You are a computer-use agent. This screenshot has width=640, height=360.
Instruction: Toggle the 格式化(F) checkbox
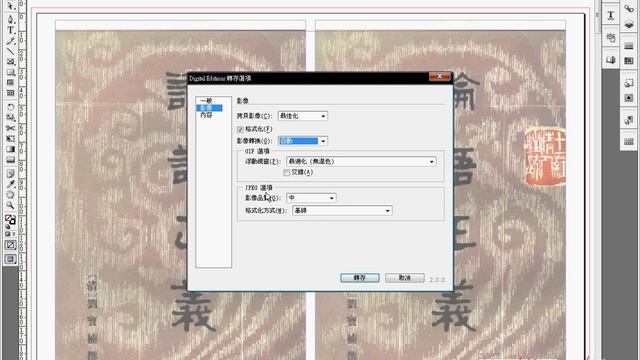coord(240,129)
